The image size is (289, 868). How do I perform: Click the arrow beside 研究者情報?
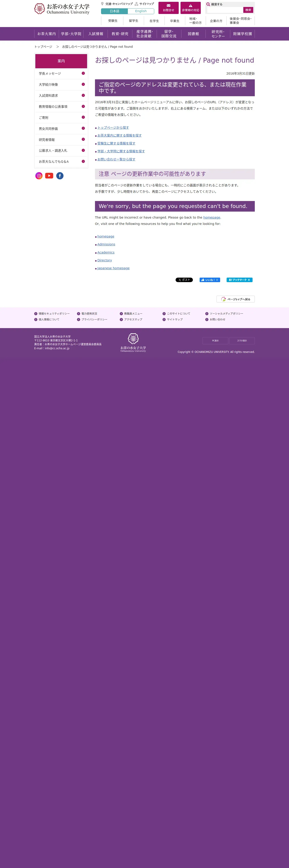83,139
